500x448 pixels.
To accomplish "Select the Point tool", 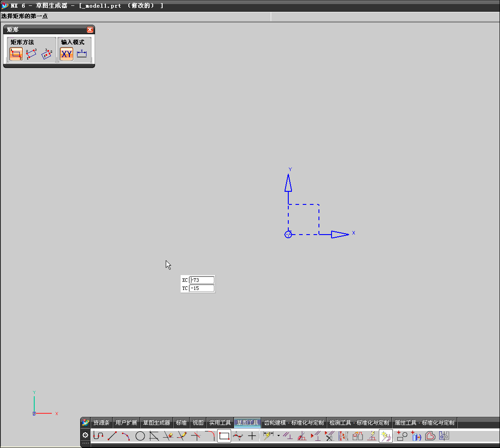I will click(252, 436).
